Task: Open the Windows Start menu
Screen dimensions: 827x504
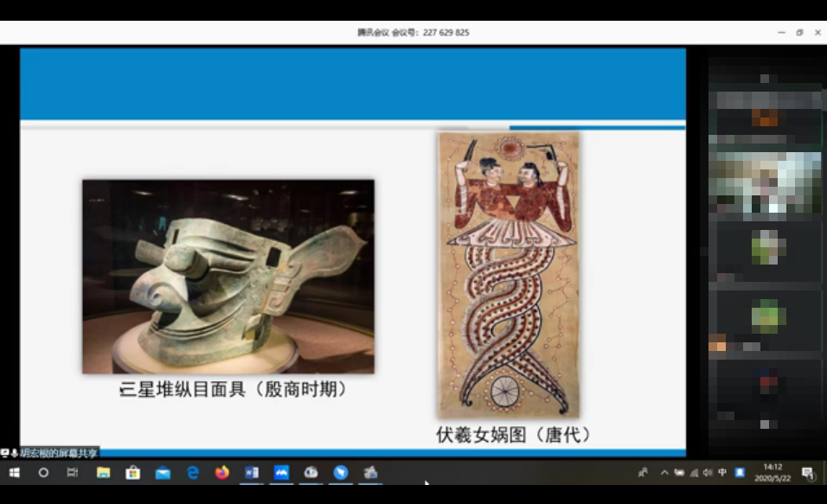Action: point(14,472)
